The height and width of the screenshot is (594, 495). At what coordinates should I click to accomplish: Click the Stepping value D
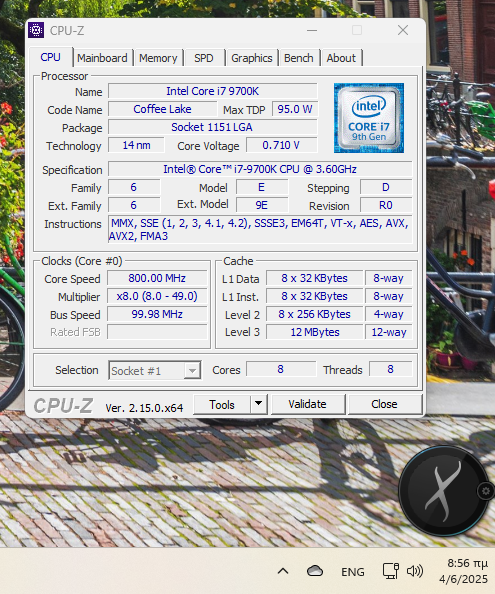coord(386,187)
